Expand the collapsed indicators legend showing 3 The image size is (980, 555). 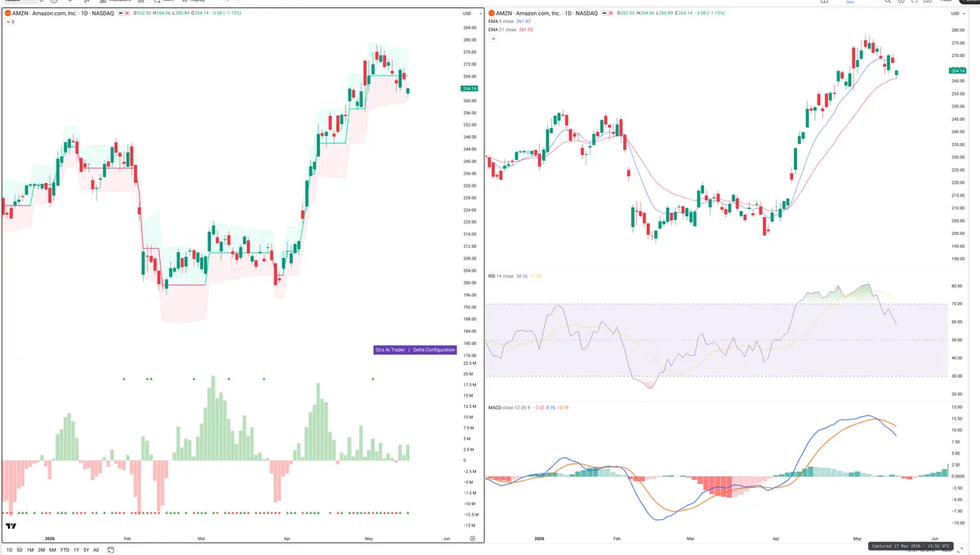tap(11, 21)
